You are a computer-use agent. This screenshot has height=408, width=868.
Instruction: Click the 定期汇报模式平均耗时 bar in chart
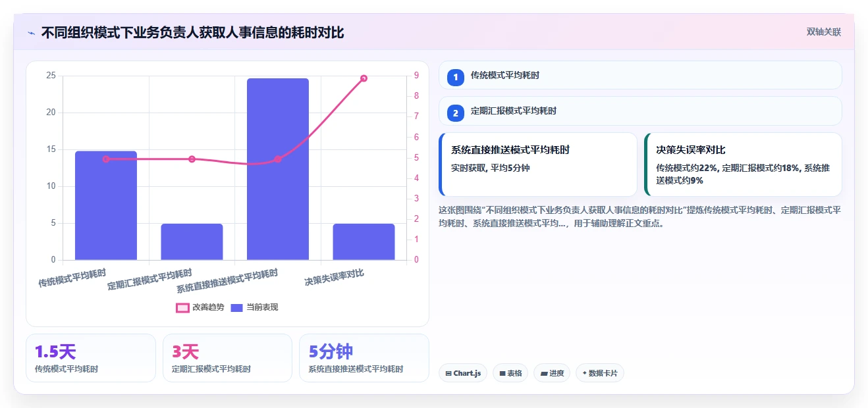click(x=192, y=242)
